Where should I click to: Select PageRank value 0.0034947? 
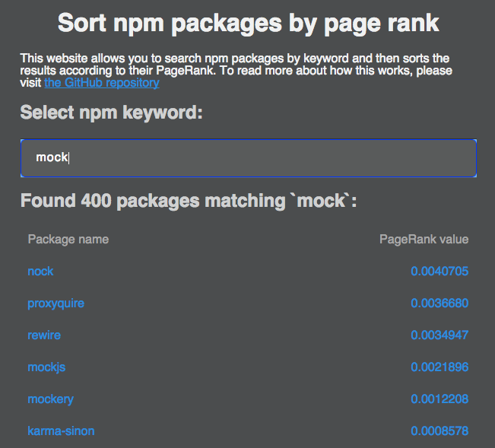(x=439, y=335)
